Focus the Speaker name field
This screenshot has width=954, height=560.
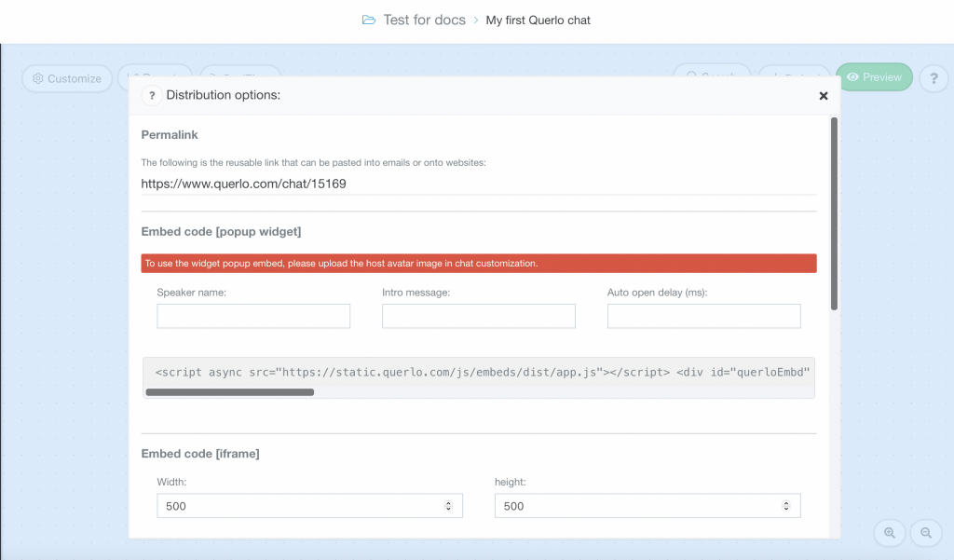(x=253, y=316)
